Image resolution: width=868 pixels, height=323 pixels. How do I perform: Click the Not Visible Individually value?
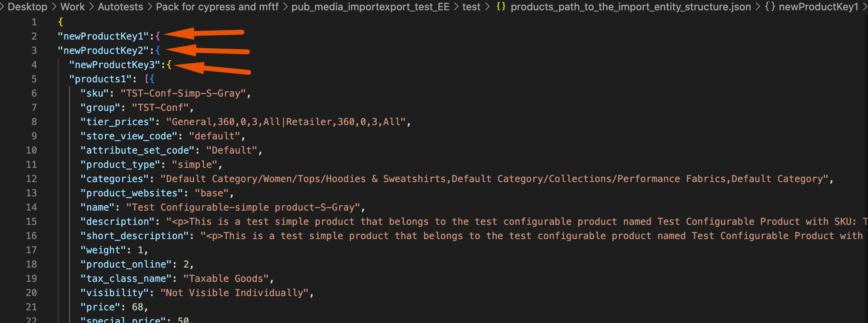235,293
